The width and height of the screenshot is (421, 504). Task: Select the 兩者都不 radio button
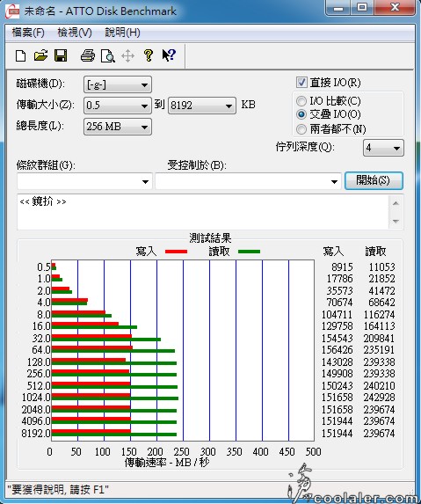pos(301,129)
